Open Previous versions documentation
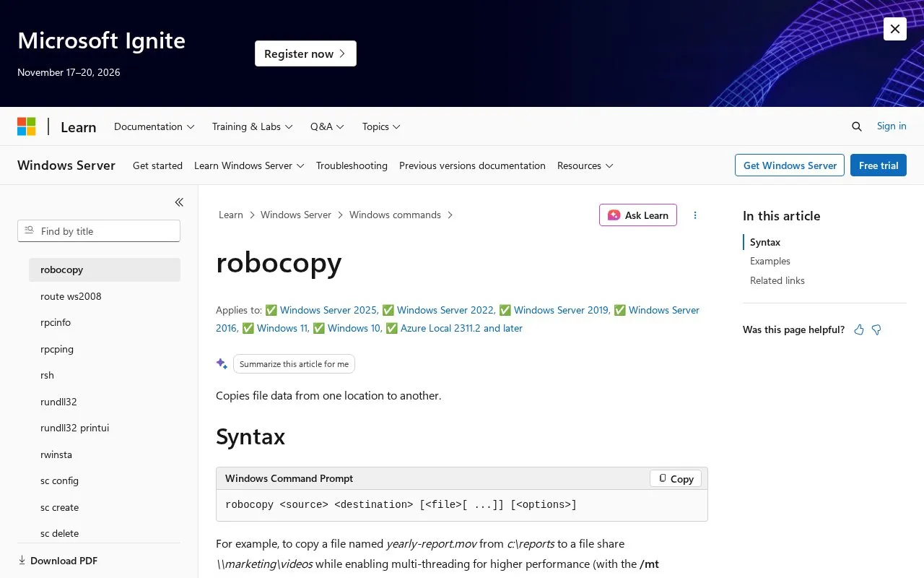This screenshot has width=924, height=578. (472, 165)
